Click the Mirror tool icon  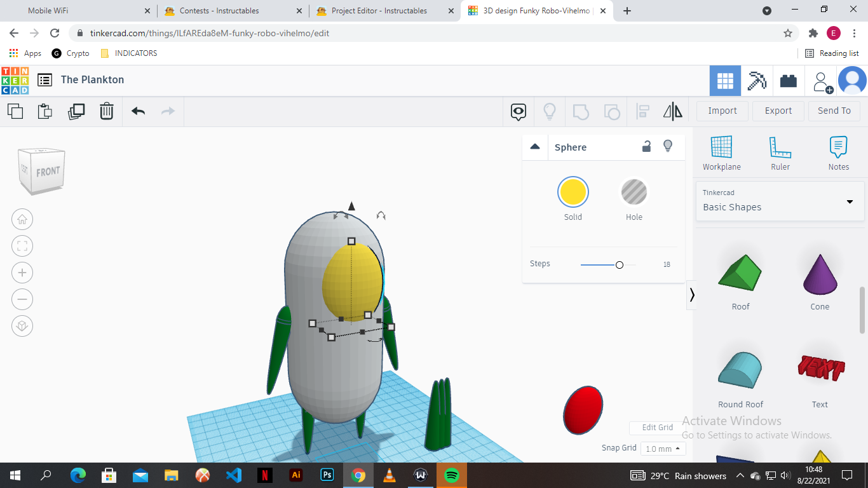(673, 112)
